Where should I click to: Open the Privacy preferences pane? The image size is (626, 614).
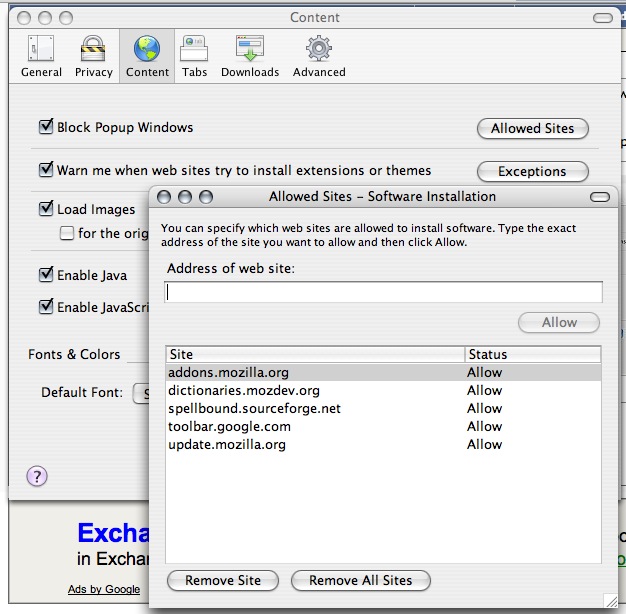pos(93,56)
